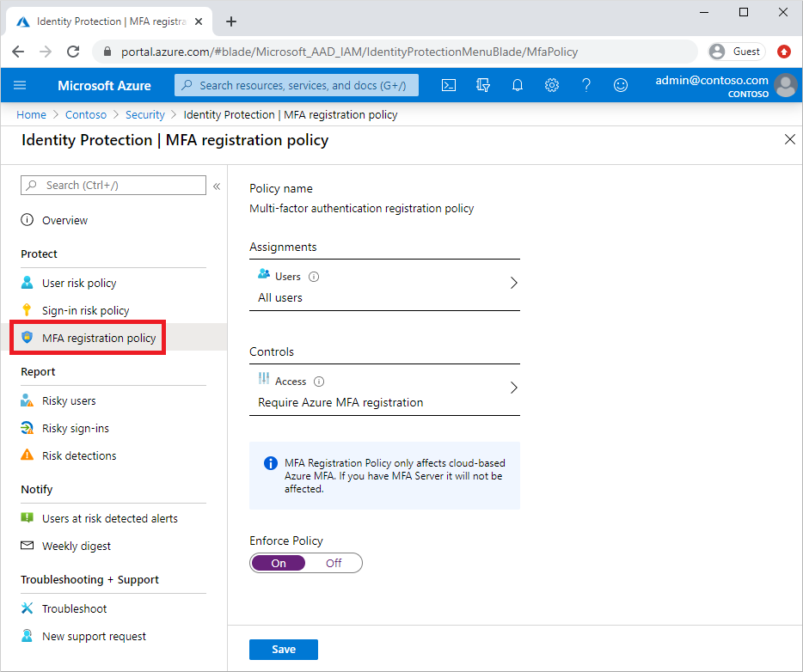Click the site lock icon in address bar
The image size is (803, 672).
pyautogui.click(x=107, y=52)
